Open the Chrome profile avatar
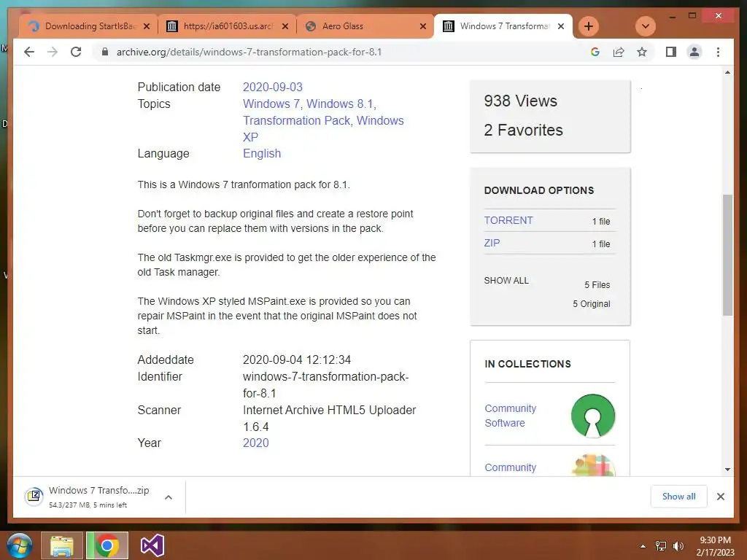This screenshot has height=560, width=747. point(694,52)
